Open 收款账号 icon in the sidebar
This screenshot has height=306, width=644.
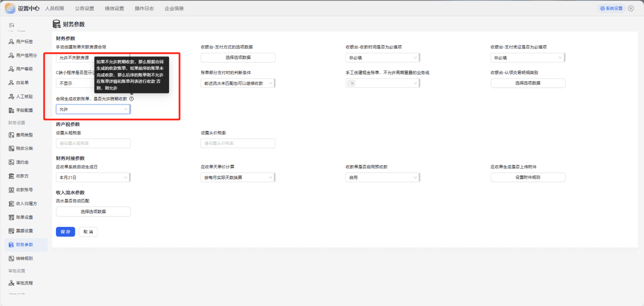[11, 190]
